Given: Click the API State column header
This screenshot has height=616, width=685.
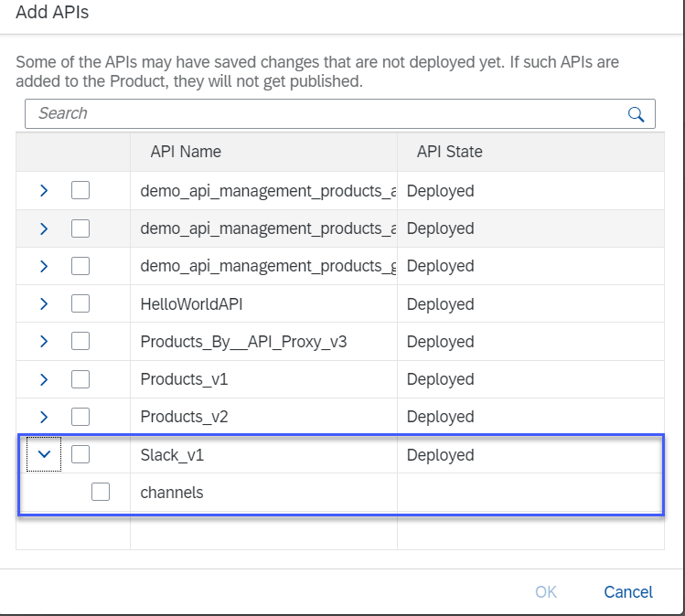Looking at the screenshot, I should (449, 152).
